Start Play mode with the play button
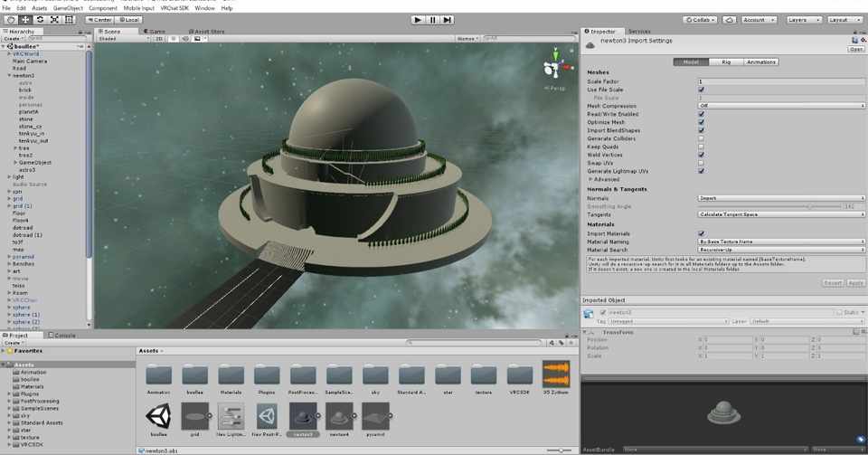 click(x=418, y=19)
